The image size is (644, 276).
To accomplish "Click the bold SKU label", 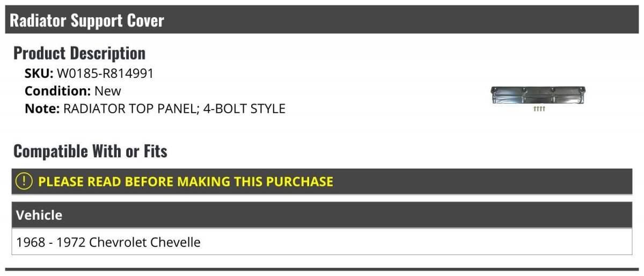I will pos(39,74).
